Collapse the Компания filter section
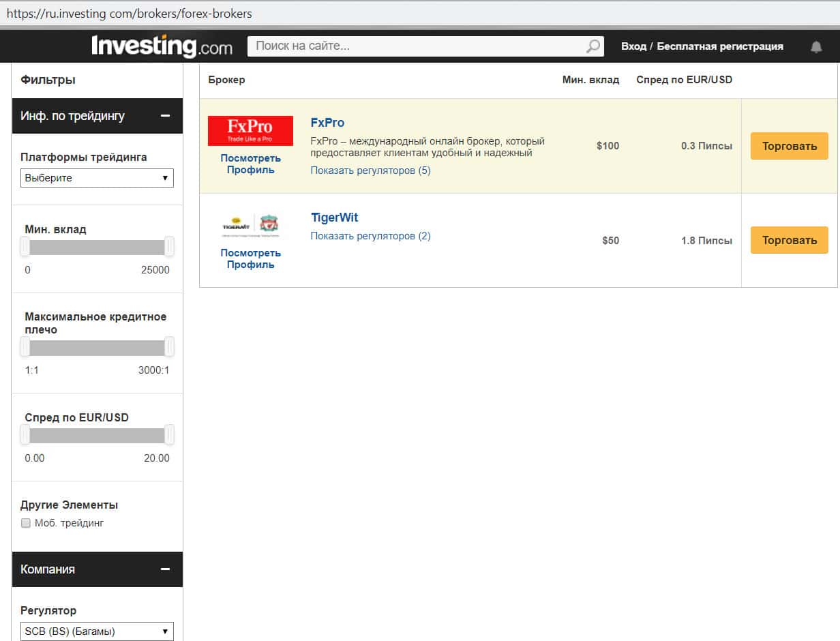 tap(165, 569)
